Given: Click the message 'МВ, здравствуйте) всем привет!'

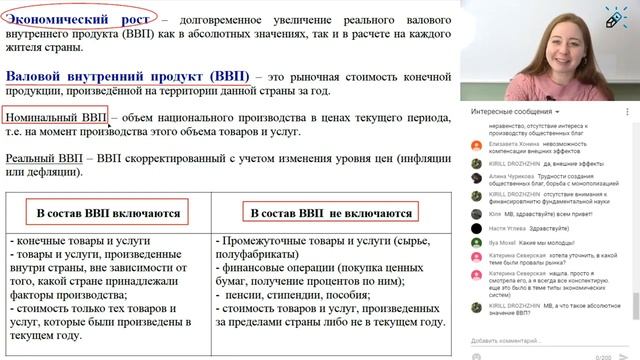Looking at the screenshot, I should (x=548, y=214).
